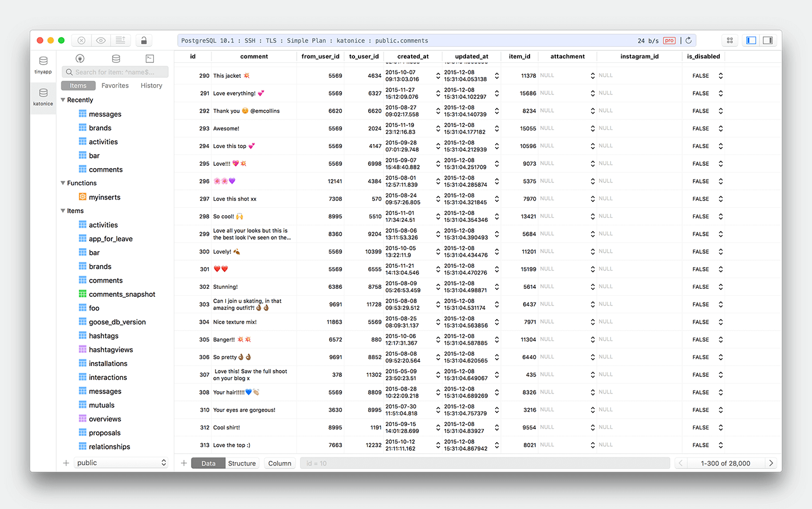
Task: Click the app_for_leave table icon
Action: tap(83, 238)
